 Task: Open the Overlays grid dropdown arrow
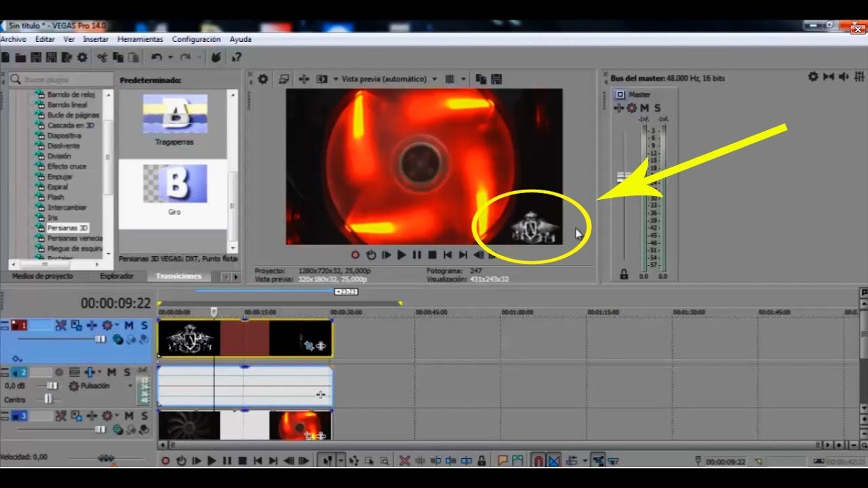[x=462, y=79]
